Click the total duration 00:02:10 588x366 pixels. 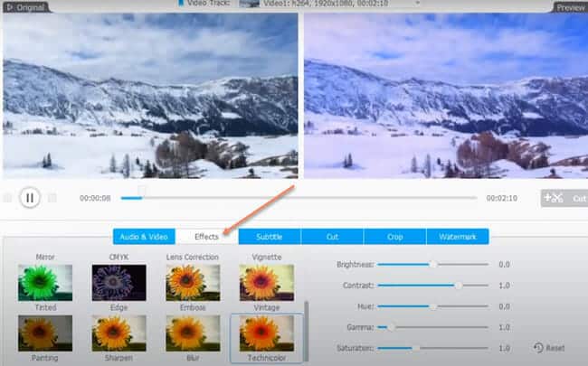[502, 198]
